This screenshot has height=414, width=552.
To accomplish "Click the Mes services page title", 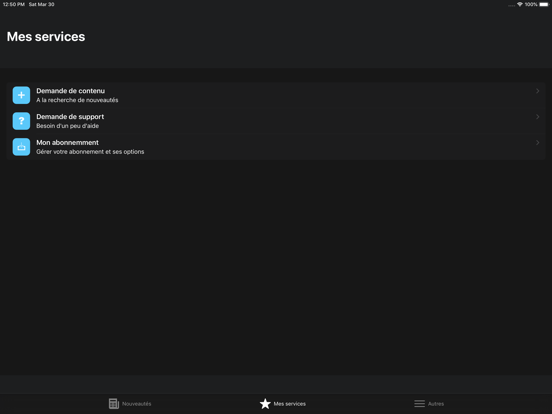I will (46, 37).
